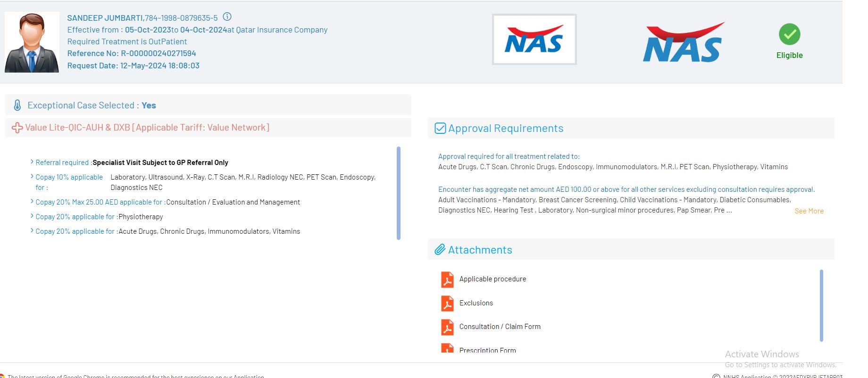The image size is (868, 378).
Task: Click the Approval Requirements checkbox icon
Action: 440,128
